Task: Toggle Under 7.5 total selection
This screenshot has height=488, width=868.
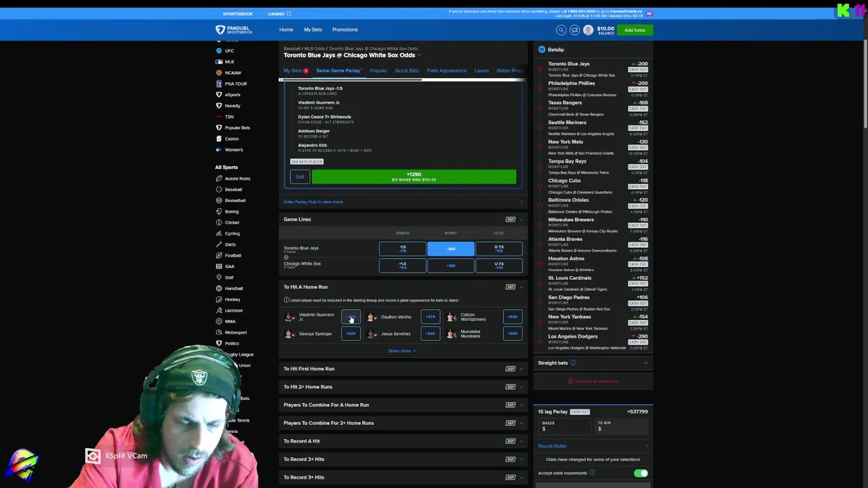Action: 498,266
